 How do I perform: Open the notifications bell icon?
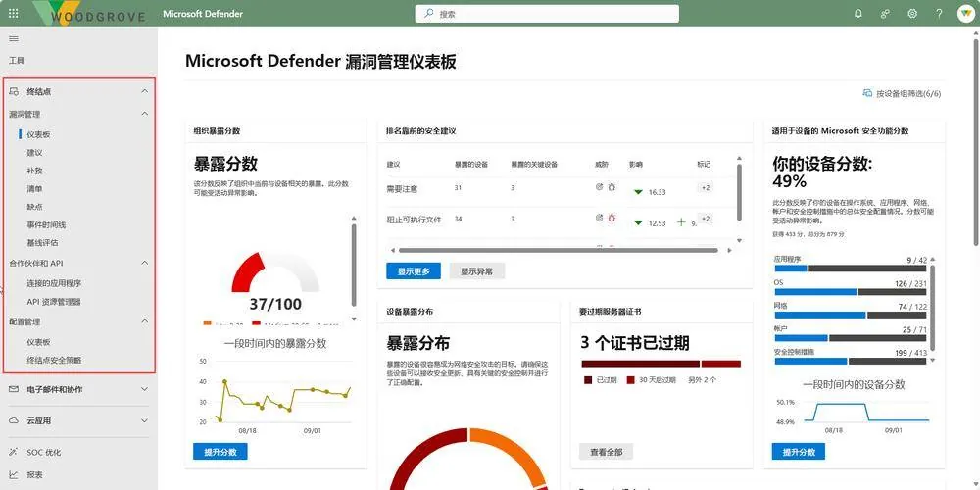(x=858, y=13)
